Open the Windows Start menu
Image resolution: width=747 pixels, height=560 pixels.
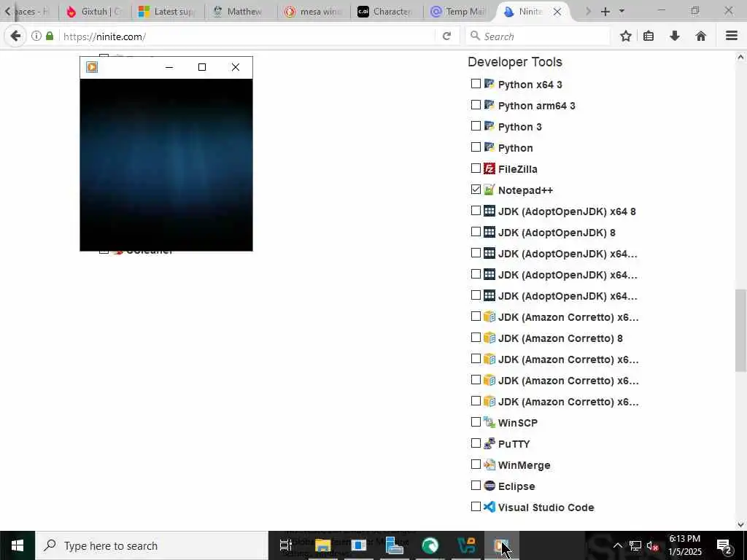coord(18,545)
